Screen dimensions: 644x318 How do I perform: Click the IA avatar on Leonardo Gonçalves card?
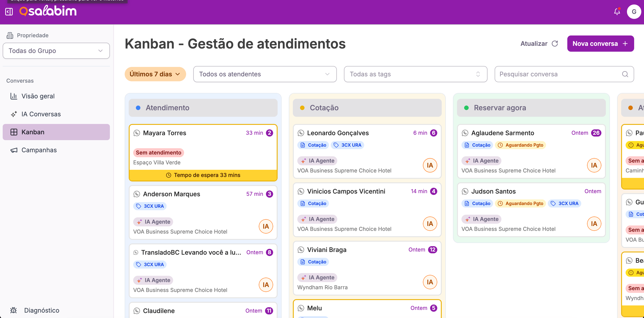coord(430,165)
